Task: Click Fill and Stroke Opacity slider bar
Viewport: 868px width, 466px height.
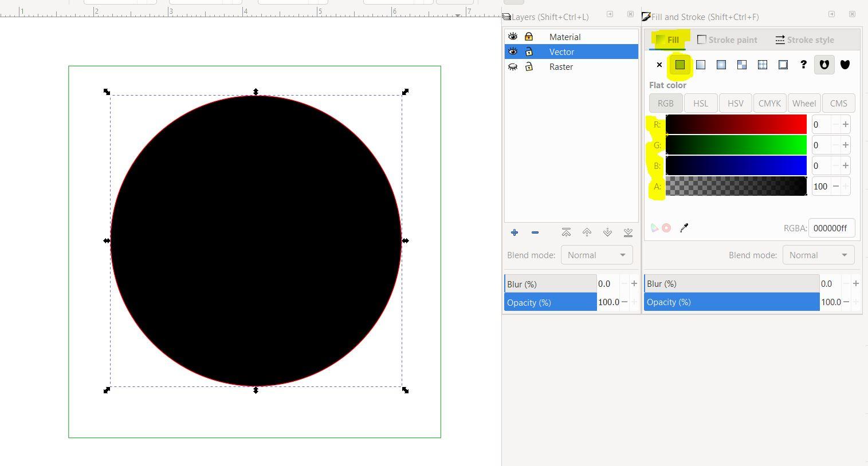Action: point(732,302)
